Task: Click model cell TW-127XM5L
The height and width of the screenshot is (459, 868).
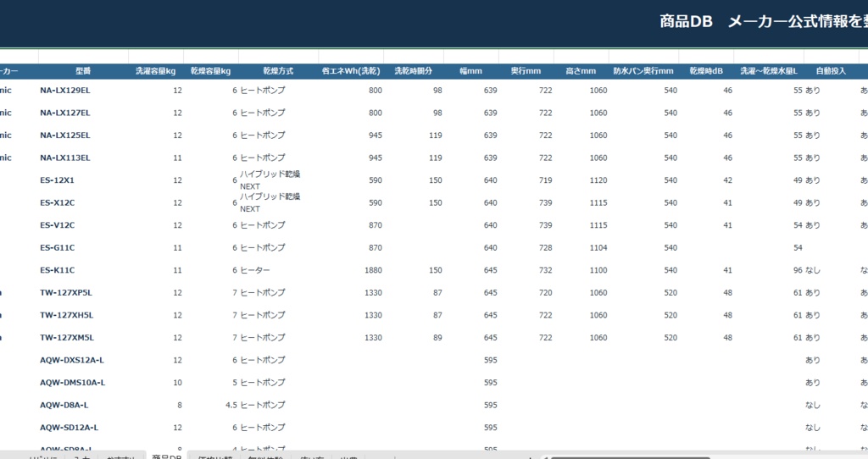Action: 67,337
